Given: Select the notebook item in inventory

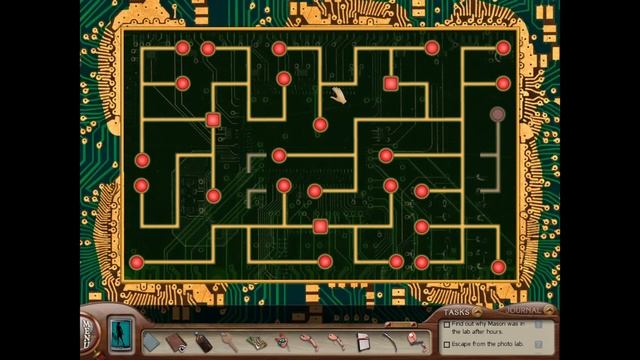Looking at the screenshot, I should click(x=363, y=342).
